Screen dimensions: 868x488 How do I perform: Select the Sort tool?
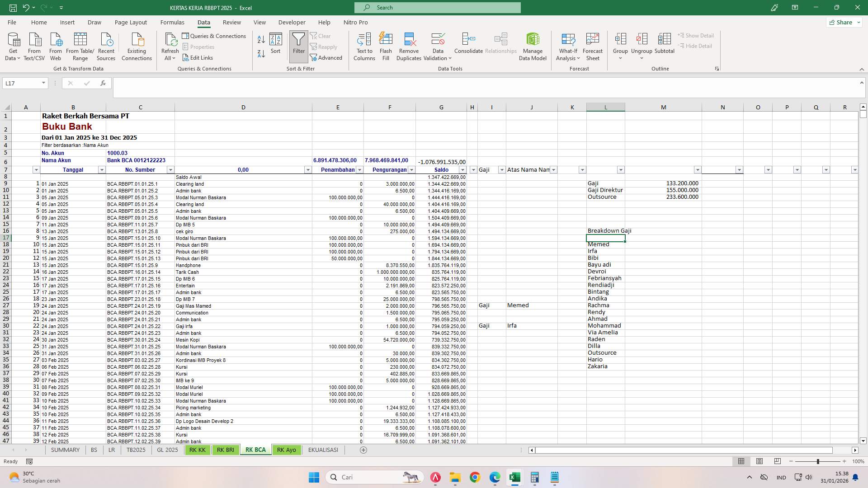276,45
